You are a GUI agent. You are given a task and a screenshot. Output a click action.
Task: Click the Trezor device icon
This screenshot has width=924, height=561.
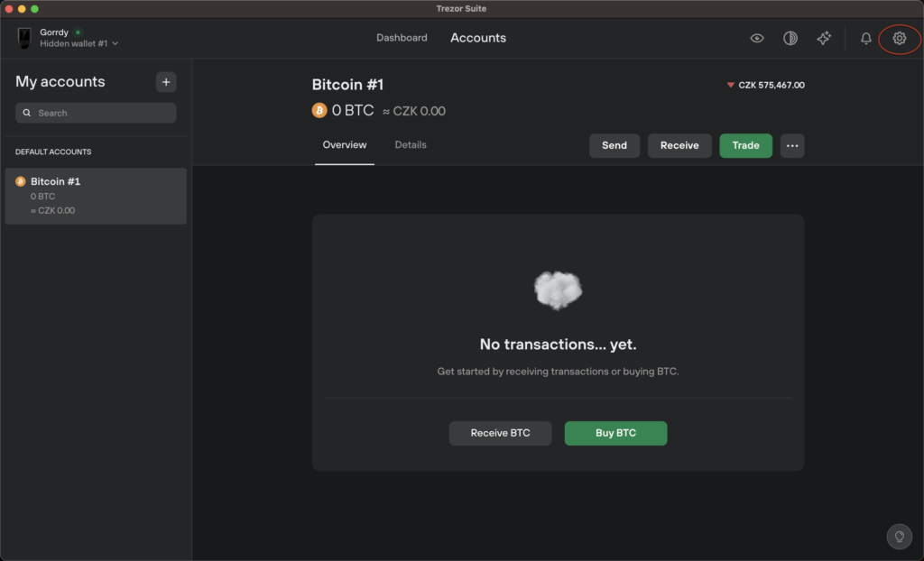click(x=24, y=38)
